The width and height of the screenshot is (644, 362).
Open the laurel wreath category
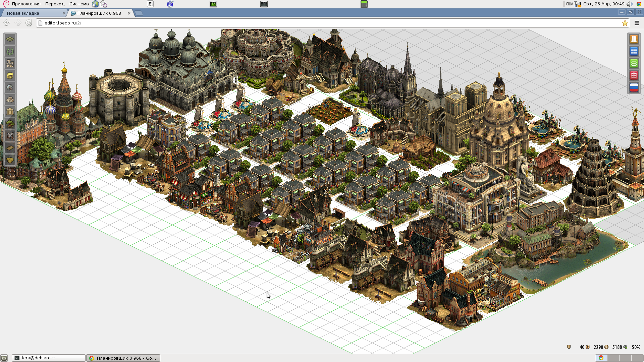(x=10, y=51)
